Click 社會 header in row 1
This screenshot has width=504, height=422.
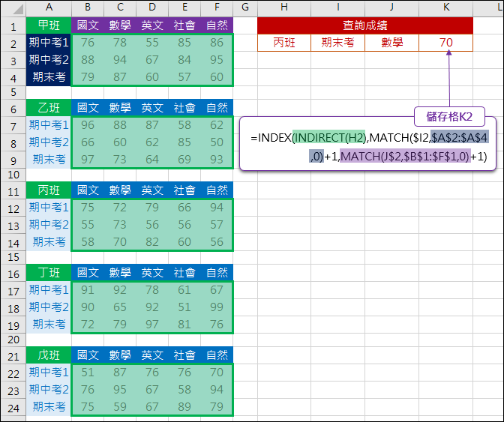(184, 25)
